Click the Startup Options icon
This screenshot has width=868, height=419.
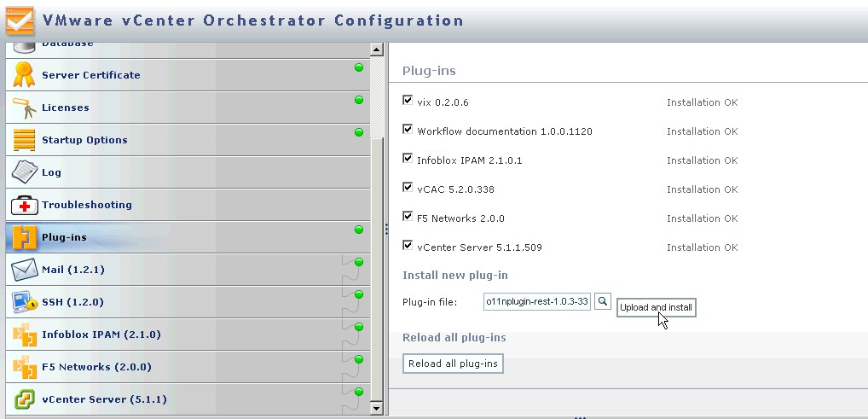click(24, 140)
